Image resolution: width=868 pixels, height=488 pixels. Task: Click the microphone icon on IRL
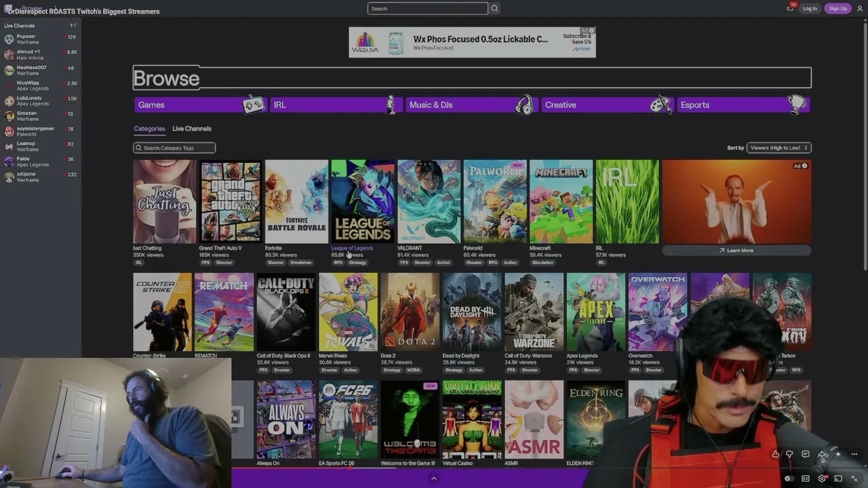click(x=391, y=104)
